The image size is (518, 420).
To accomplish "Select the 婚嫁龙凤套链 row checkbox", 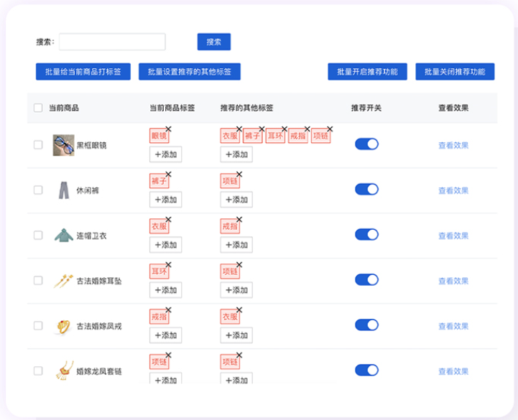I will pyautogui.click(x=38, y=371).
